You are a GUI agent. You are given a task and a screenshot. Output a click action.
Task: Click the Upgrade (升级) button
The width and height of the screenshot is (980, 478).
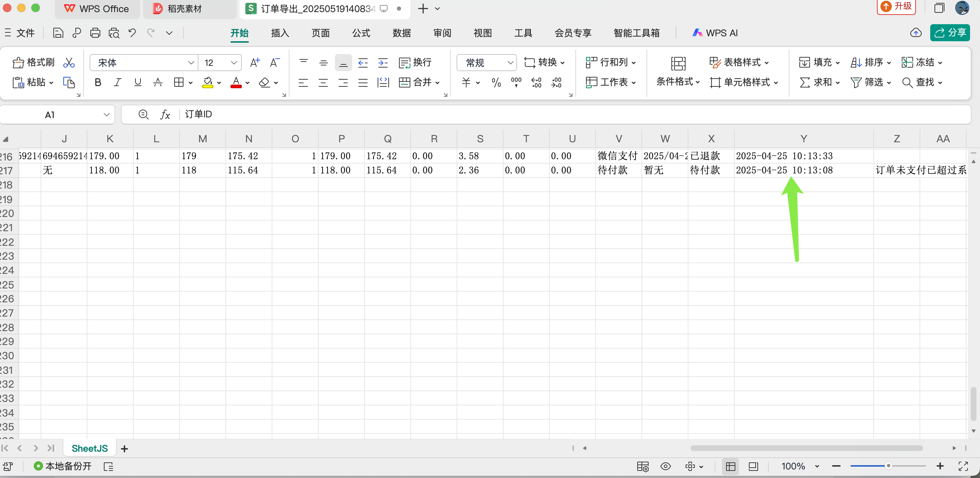(896, 6)
